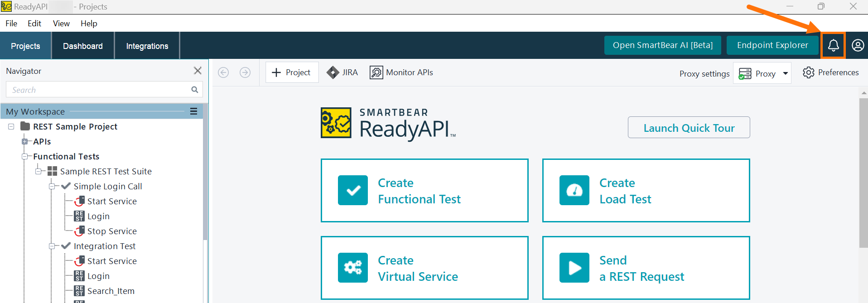Open the Endpoint Explorer

click(772, 45)
